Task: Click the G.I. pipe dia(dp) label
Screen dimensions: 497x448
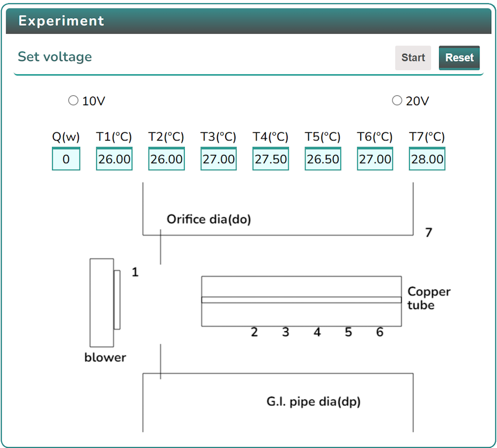Action: pos(313,402)
